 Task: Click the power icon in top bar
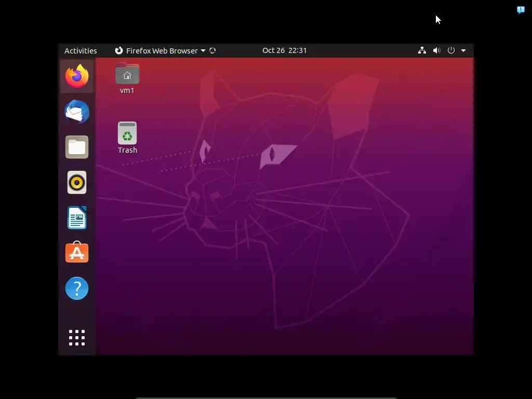click(x=451, y=50)
